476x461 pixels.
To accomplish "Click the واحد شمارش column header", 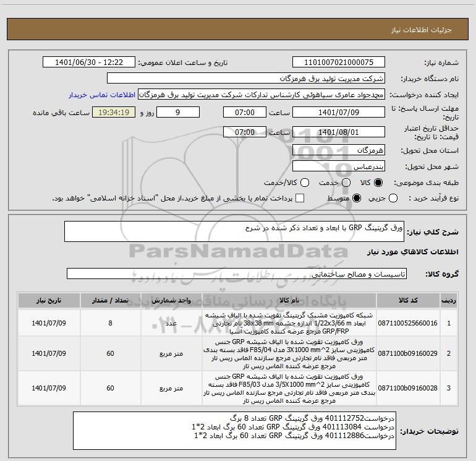I will (x=171, y=300).
